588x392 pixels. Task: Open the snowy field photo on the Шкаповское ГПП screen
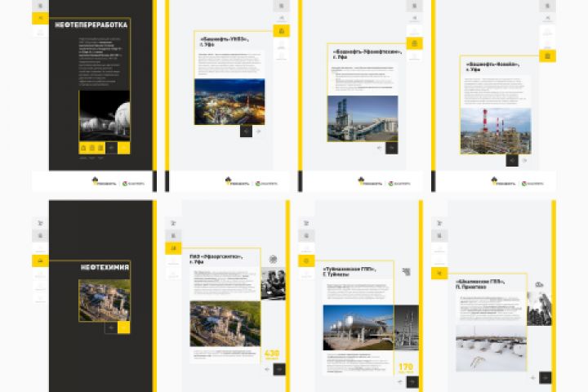pyautogui.click(x=492, y=349)
